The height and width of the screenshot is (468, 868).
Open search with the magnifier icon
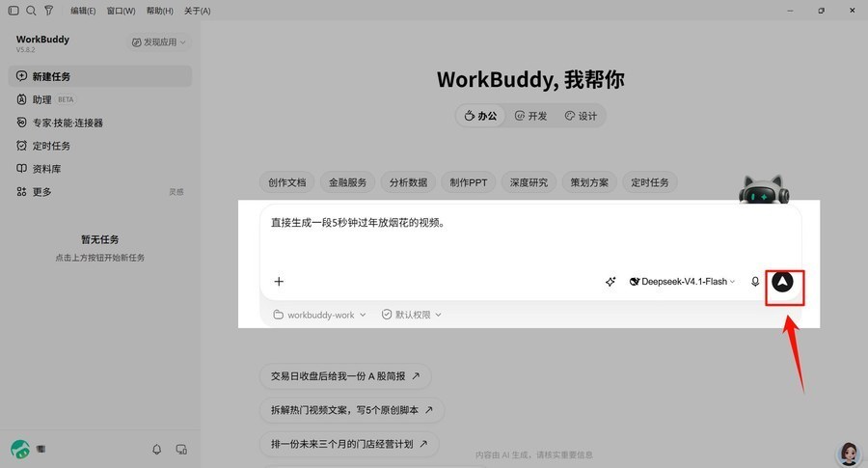pyautogui.click(x=32, y=11)
